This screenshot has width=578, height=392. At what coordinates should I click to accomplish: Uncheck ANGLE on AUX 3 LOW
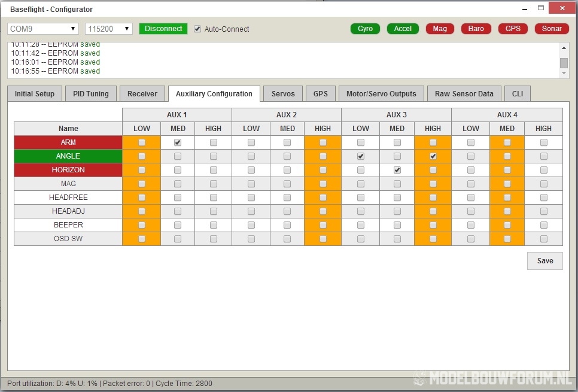pyautogui.click(x=361, y=156)
